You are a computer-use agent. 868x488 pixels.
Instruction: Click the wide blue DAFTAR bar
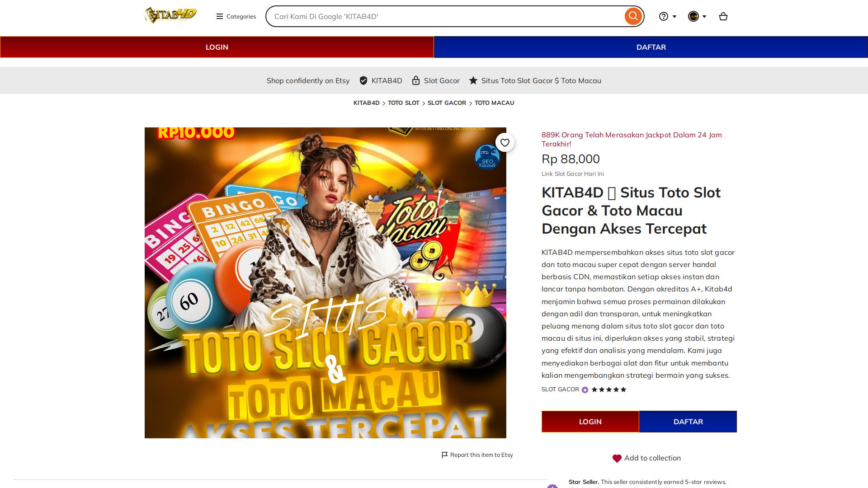651,47
